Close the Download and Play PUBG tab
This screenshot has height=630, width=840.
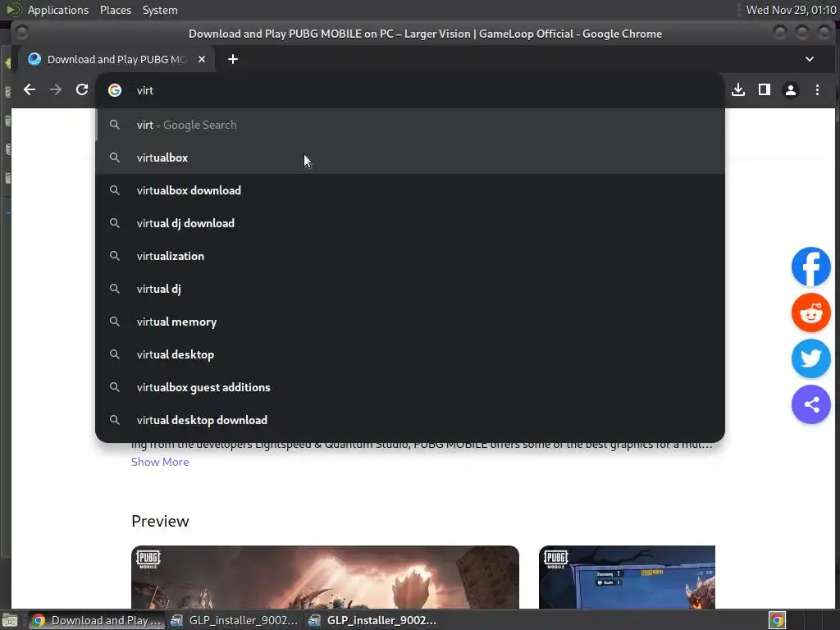202,59
